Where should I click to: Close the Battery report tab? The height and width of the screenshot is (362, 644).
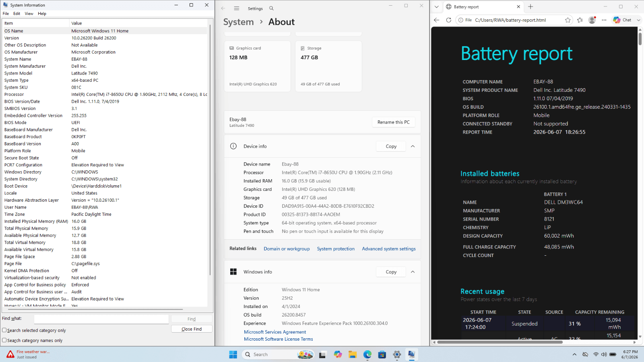coord(518,6)
